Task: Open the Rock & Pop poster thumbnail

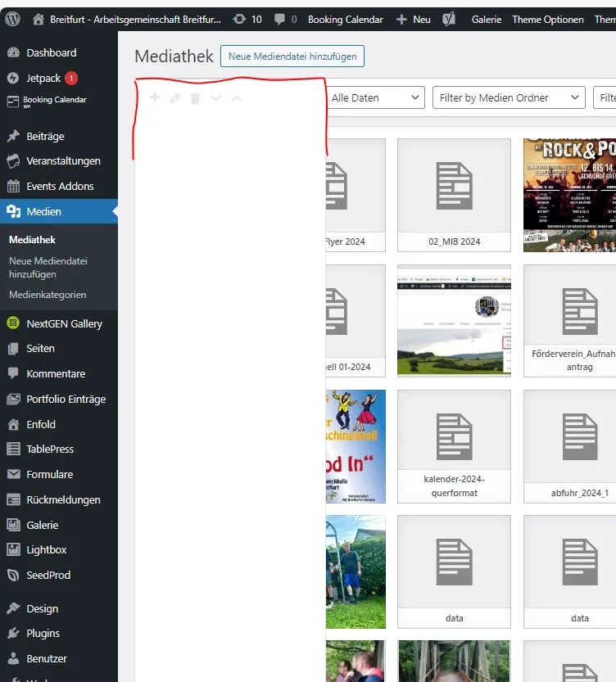Action: click(569, 195)
